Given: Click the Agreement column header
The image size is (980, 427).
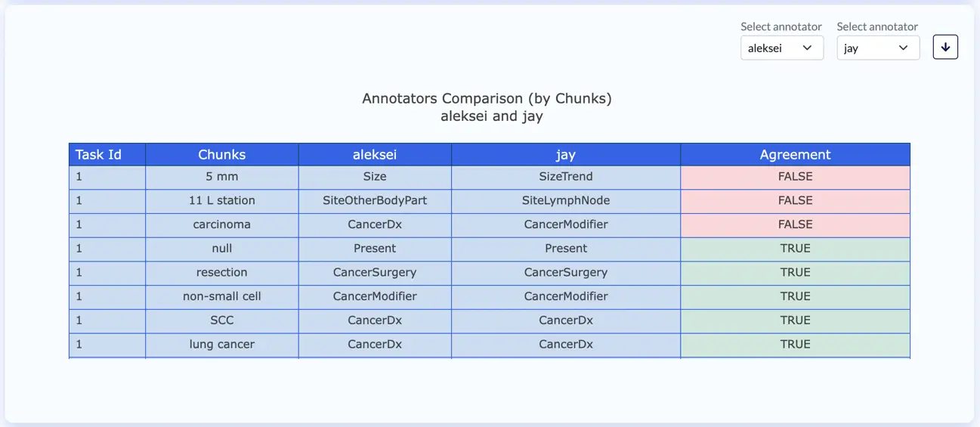Looking at the screenshot, I should 795,154.
